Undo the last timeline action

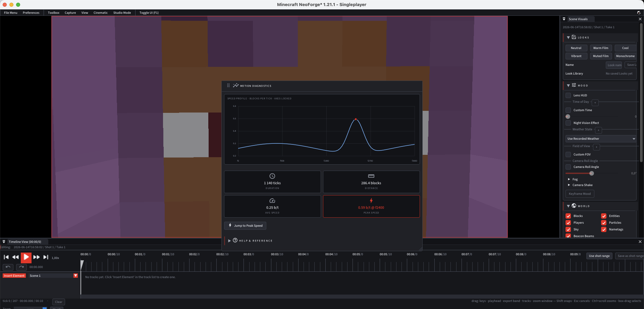[x=8, y=267]
